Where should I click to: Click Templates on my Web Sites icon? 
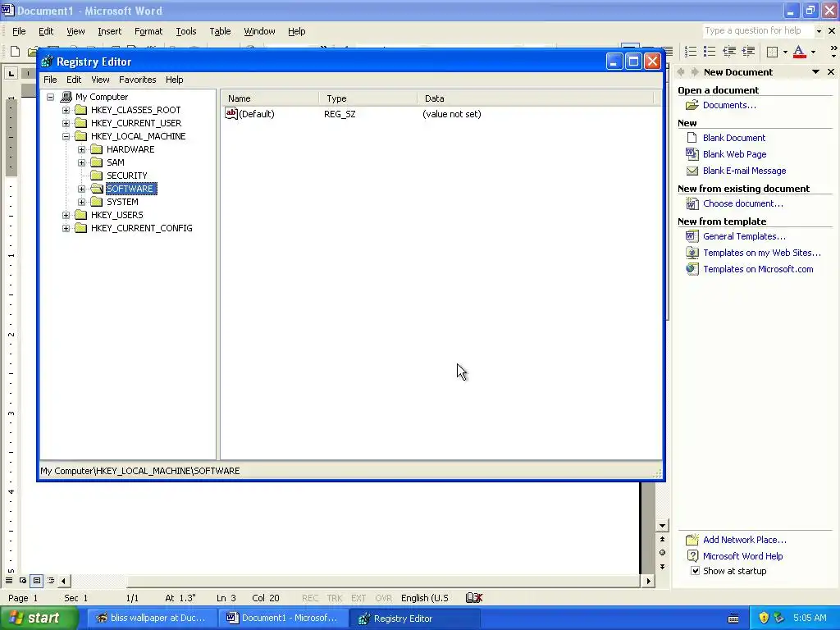[692, 253]
